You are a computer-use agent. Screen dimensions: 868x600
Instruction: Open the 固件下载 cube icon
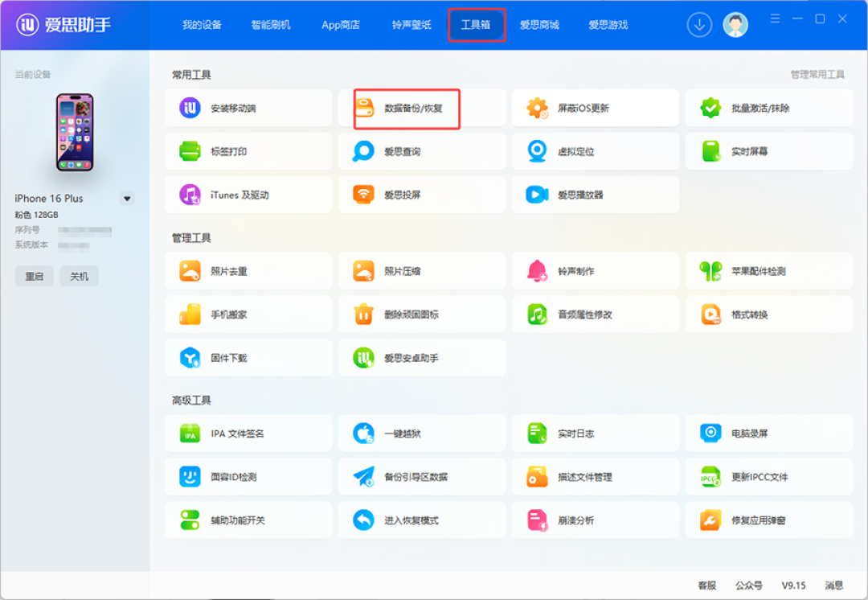point(190,358)
